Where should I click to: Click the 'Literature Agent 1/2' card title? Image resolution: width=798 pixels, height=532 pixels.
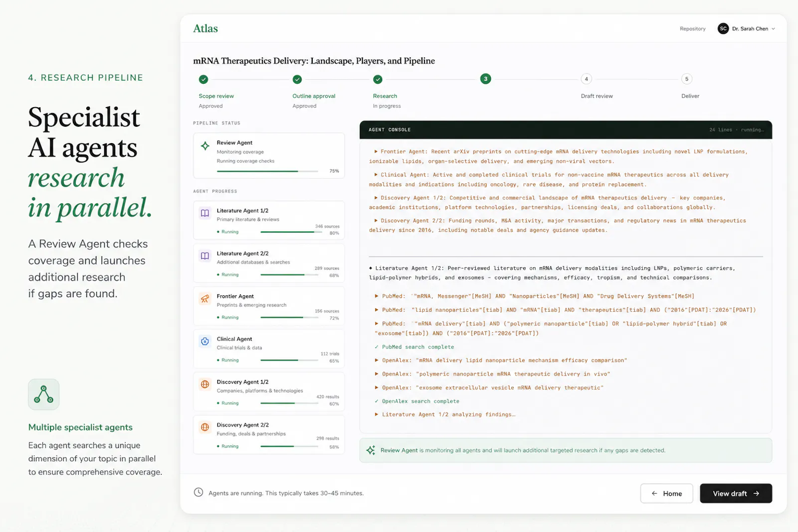pos(242,211)
